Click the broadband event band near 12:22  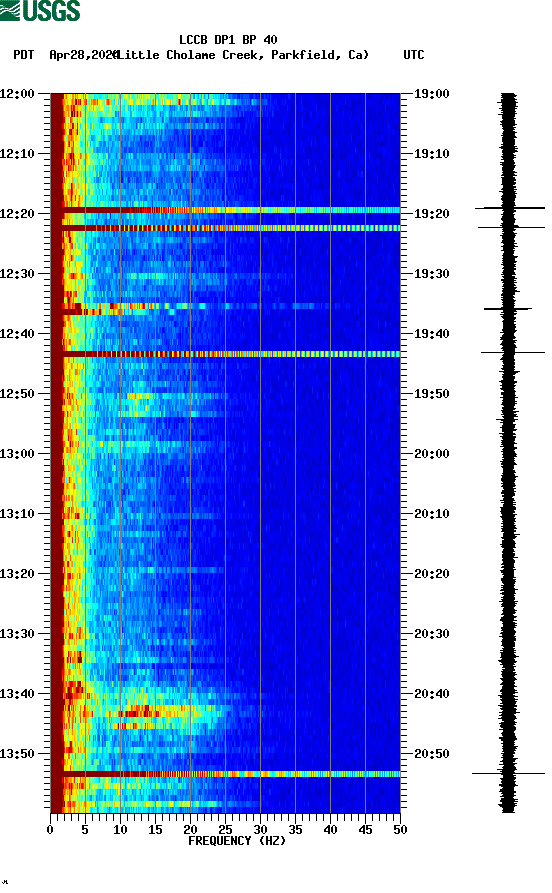pos(226,228)
